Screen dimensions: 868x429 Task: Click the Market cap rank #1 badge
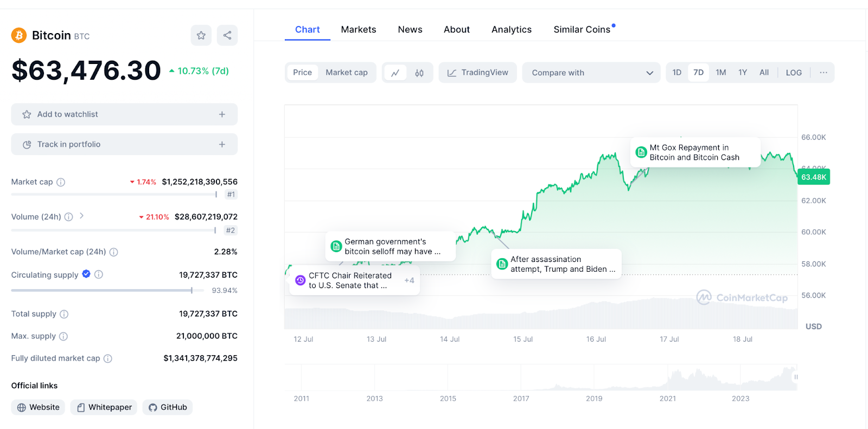(231, 195)
